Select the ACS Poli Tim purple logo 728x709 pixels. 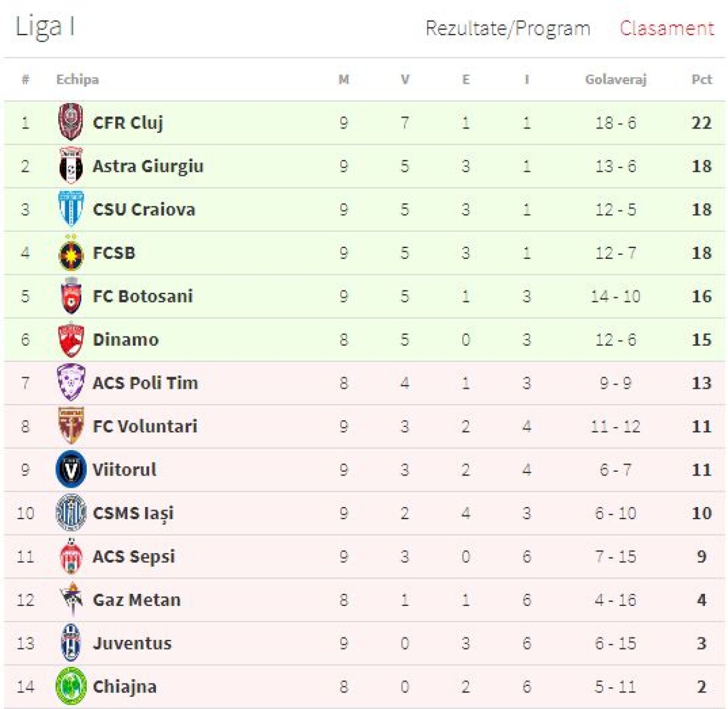(71, 383)
